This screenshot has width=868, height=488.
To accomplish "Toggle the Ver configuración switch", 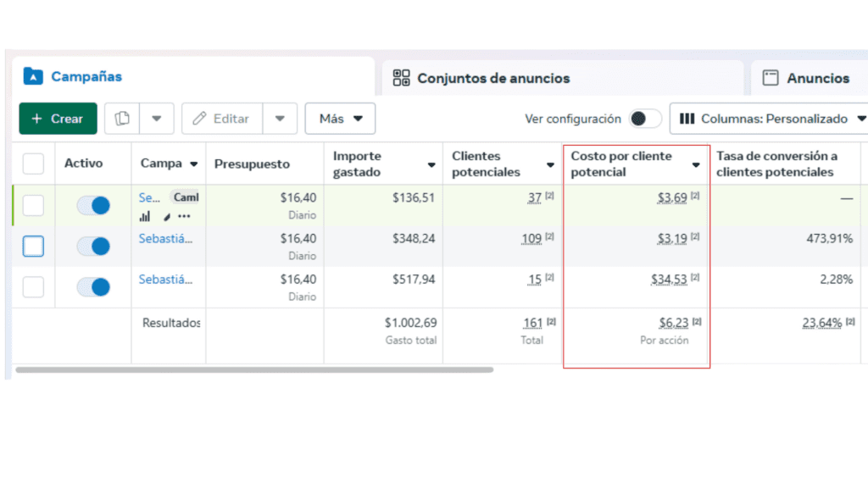I will click(x=645, y=119).
